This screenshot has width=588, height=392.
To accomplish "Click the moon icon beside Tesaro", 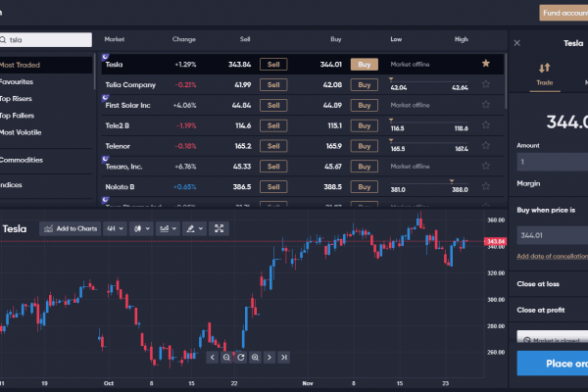I will 106,159.
